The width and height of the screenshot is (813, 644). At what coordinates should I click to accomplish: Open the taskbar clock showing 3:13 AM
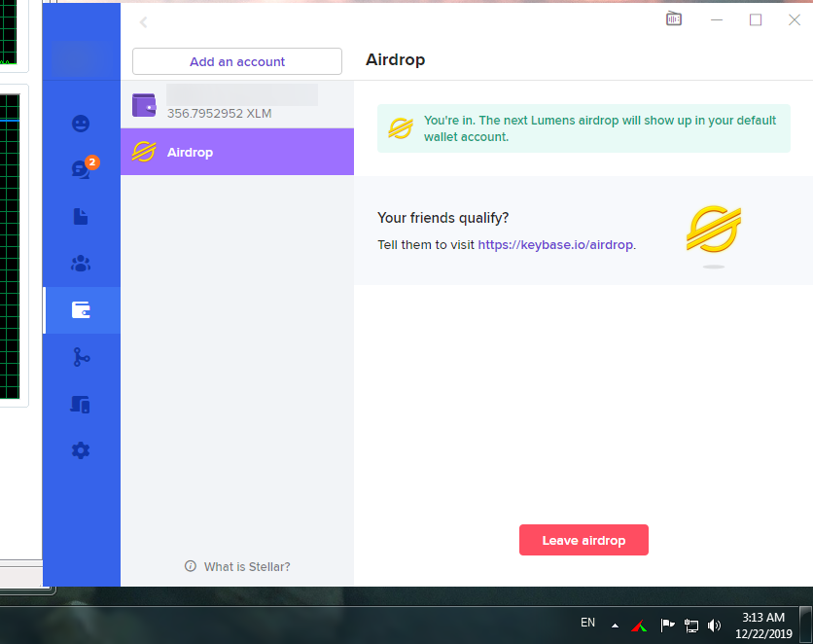[762, 625]
